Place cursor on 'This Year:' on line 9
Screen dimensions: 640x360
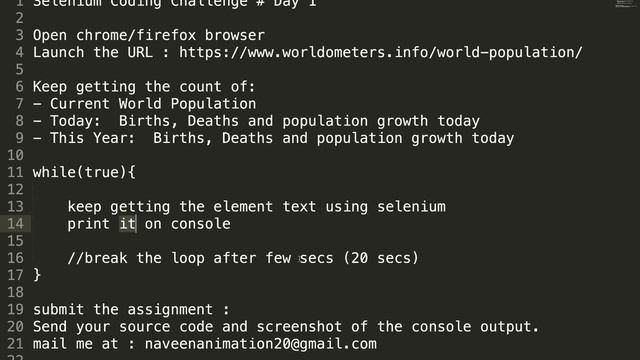click(93, 138)
